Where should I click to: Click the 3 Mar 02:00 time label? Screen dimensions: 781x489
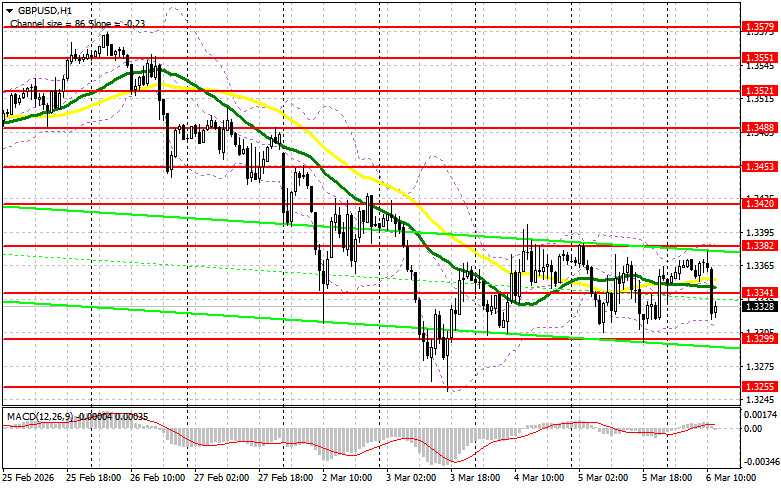tap(411, 478)
